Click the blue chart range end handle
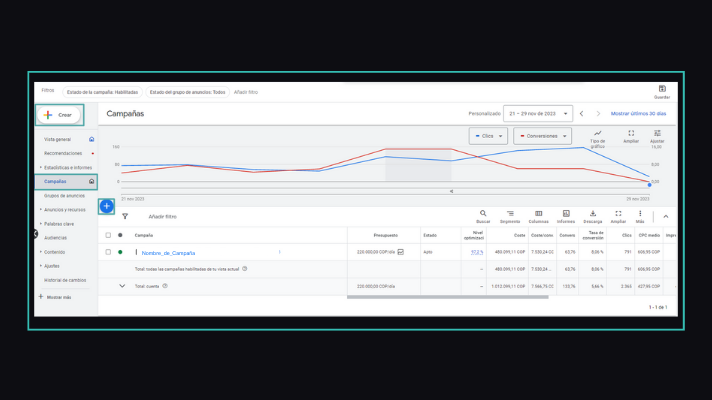The width and height of the screenshot is (712, 400). (649, 185)
